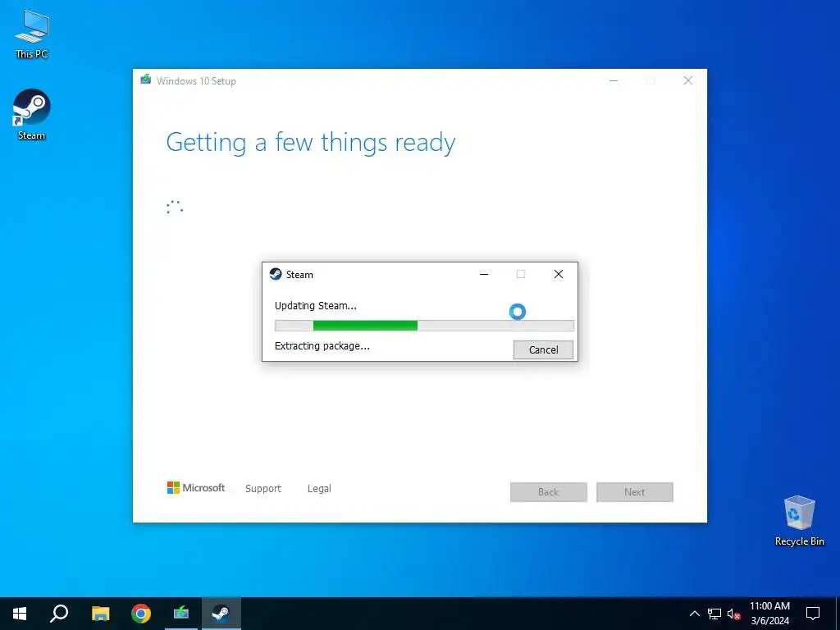The image size is (840, 630).
Task: Open the Windows Start menu
Action: pyautogui.click(x=20, y=614)
